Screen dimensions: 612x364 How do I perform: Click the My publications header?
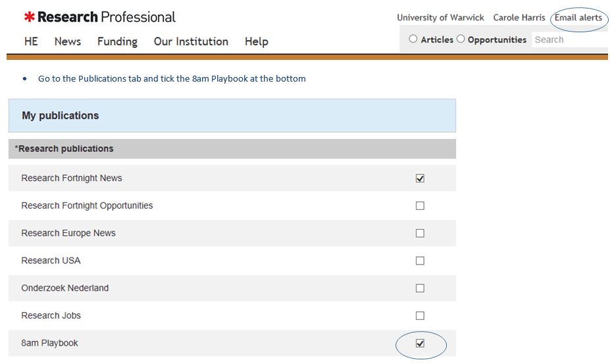[61, 116]
